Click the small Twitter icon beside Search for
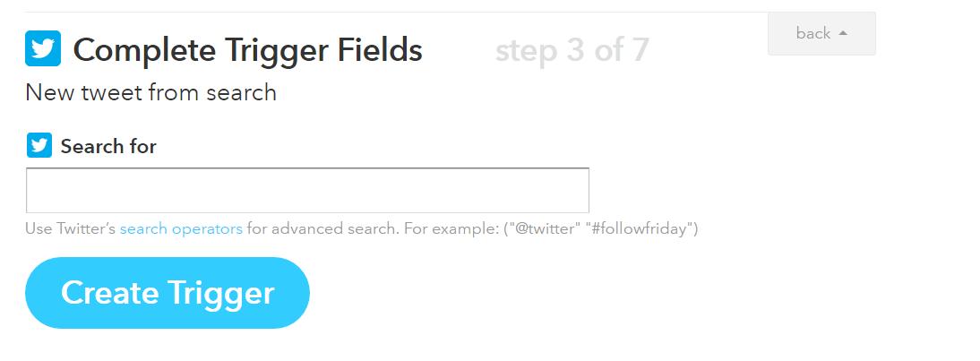980x361 pixels. pos(39,145)
